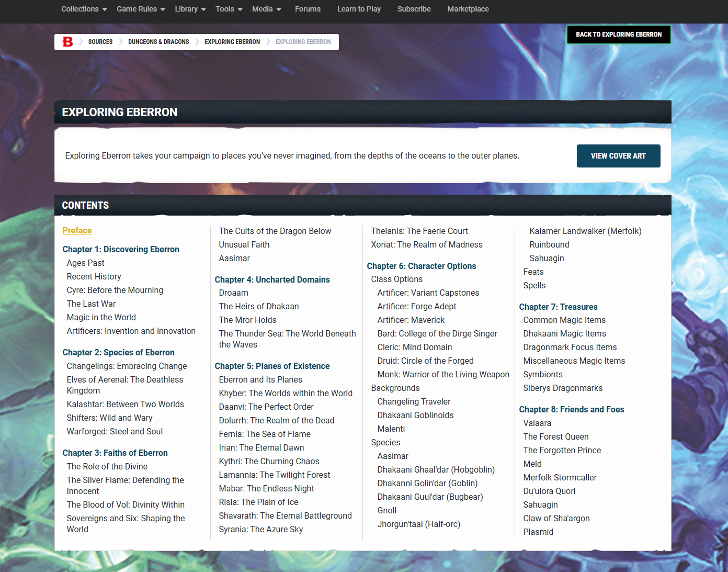Click the View Cover Art button
The image size is (728, 572).
[x=618, y=156]
